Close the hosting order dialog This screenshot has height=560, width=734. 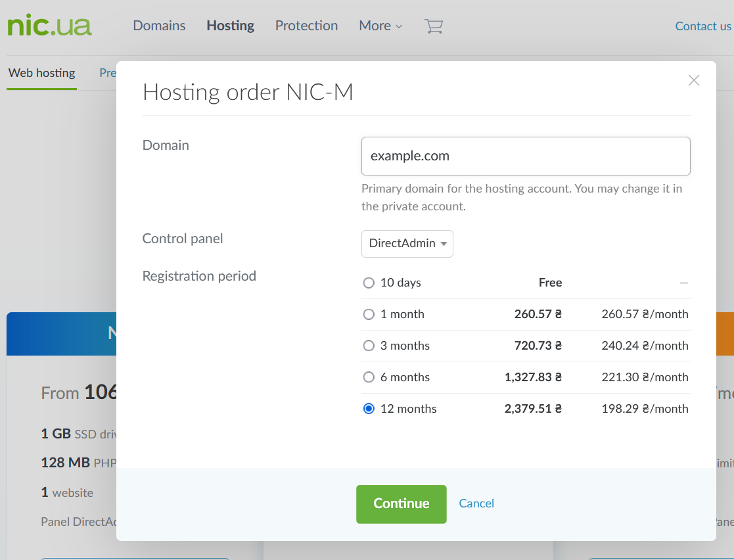(x=693, y=80)
